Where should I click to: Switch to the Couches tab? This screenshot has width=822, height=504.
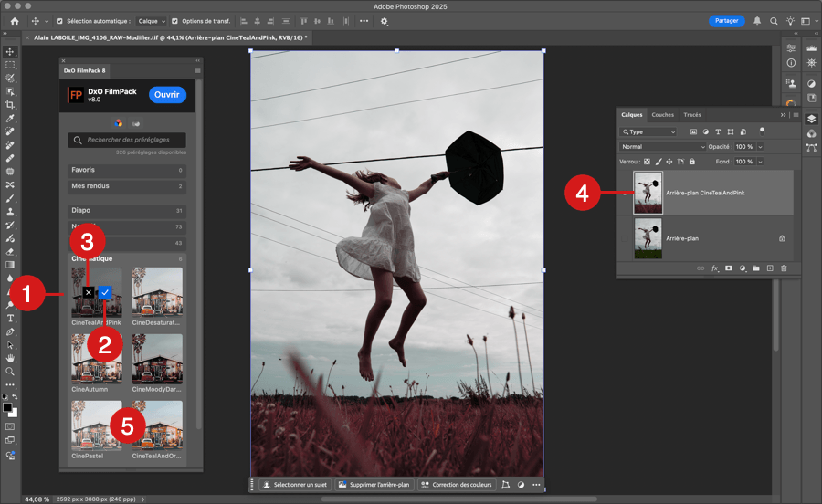pyautogui.click(x=662, y=115)
